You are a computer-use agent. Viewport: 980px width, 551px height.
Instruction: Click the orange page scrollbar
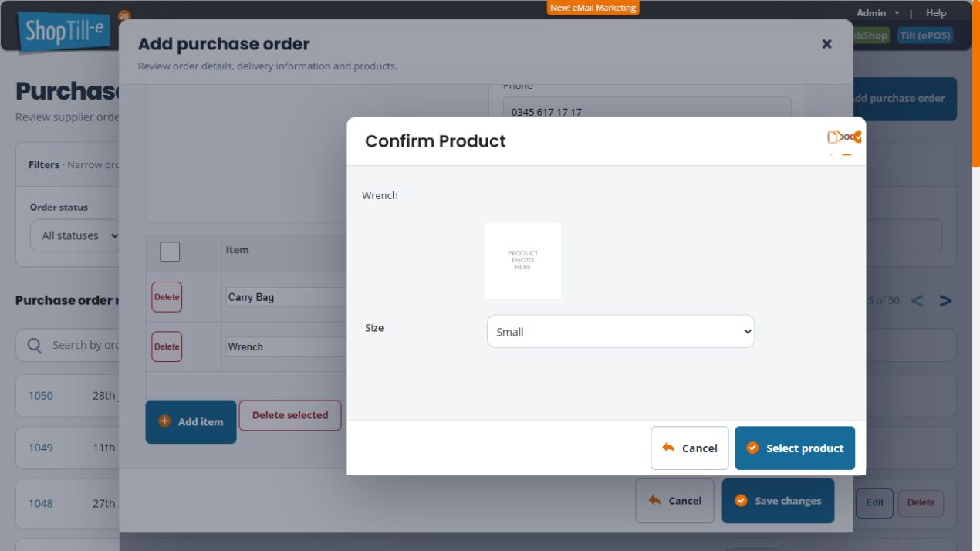[x=976, y=83]
